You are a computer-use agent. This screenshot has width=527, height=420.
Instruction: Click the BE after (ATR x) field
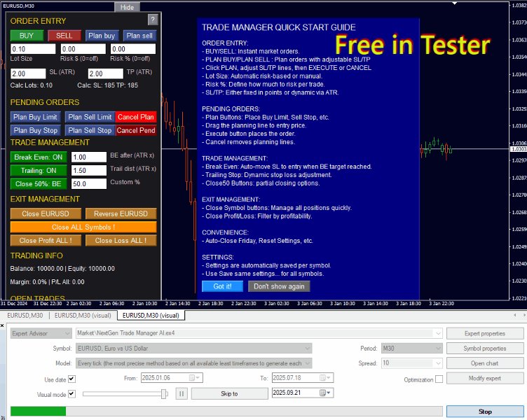click(x=89, y=157)
